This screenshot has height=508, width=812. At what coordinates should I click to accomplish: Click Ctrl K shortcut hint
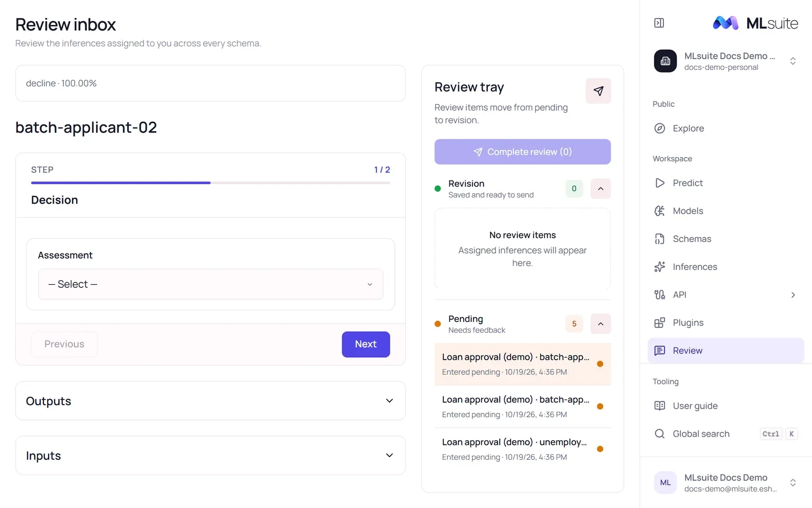[779, 434]
